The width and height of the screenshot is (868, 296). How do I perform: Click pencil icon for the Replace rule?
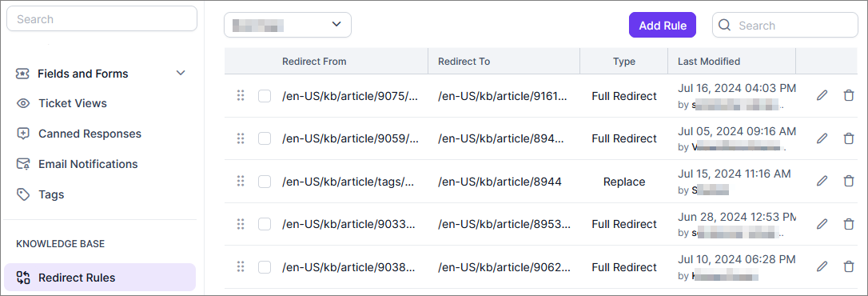(x=822, y=181)
